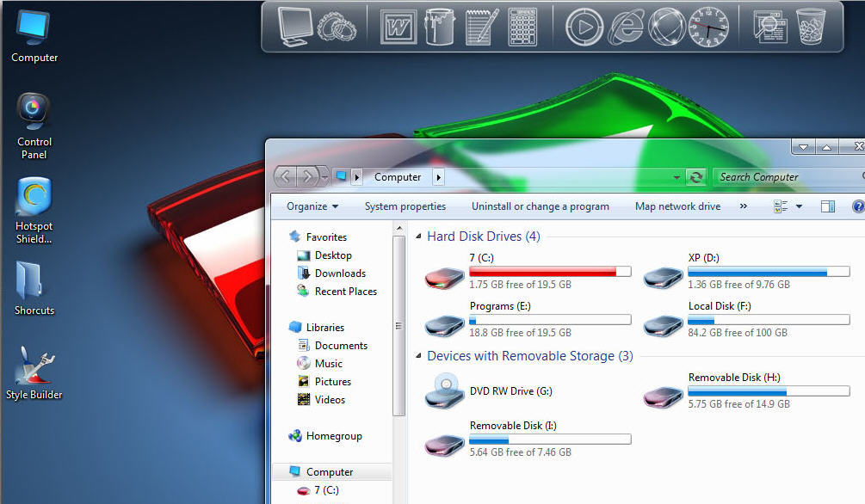Open the Organize dropdown menu
Image resolution: width=865 pixels, height=504 pixels.
tap(312, 206)
